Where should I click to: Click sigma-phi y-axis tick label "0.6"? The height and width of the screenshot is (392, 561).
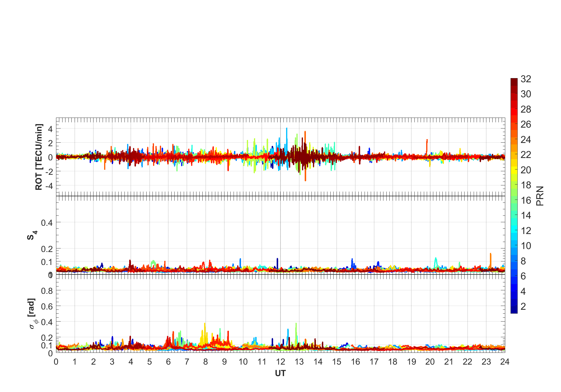pyautogui.click(x=47, y=307)
